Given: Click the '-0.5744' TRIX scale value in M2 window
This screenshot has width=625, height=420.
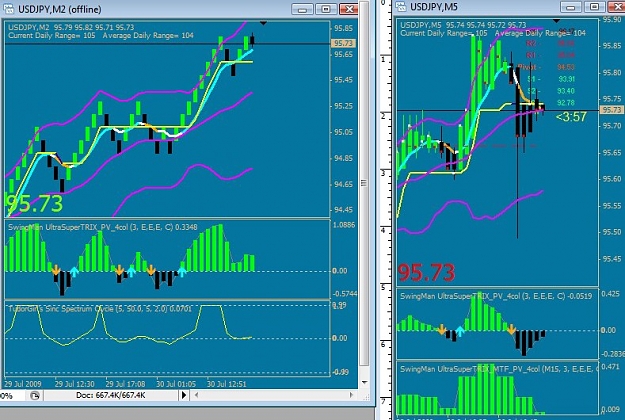Looking at the screenshot, I should pyautogui.click(x=345, y=294).
